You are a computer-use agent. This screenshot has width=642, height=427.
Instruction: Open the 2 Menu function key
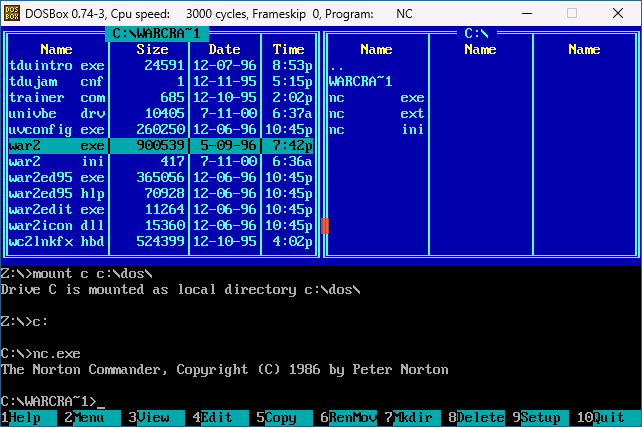click(93, 418)
